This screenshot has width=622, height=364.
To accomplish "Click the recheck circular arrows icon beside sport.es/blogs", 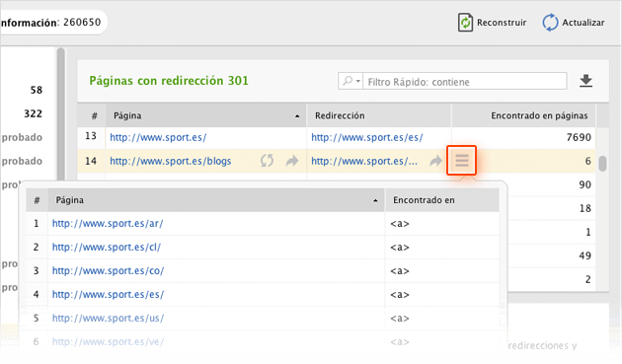I will point(267,161).
